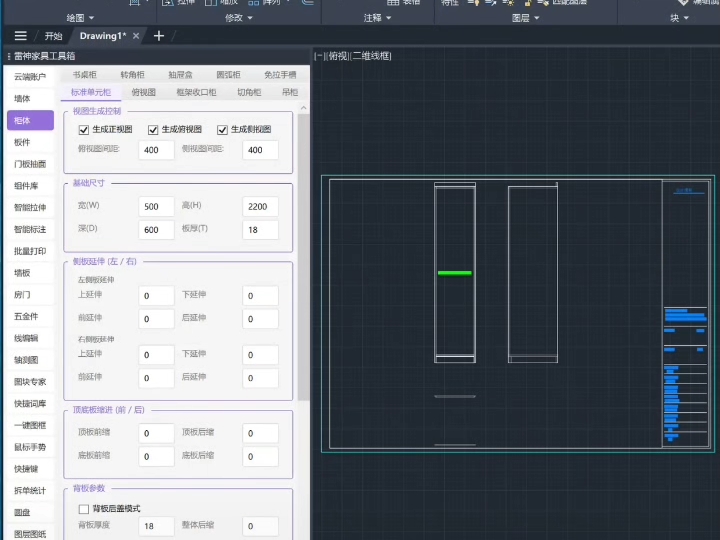The width and height of the screenshot is (720, 540).
Task: Open 墙板 section
Action: click(30, 273)
